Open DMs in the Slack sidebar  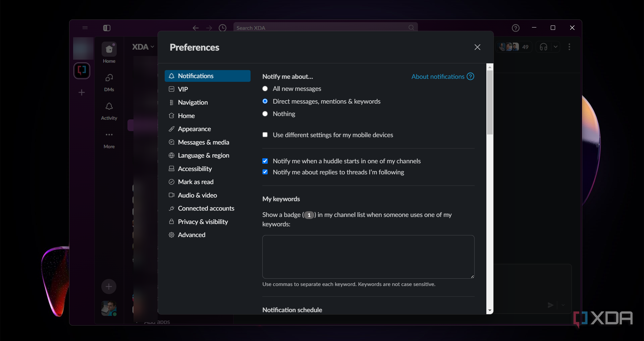(x=109, y=82)
